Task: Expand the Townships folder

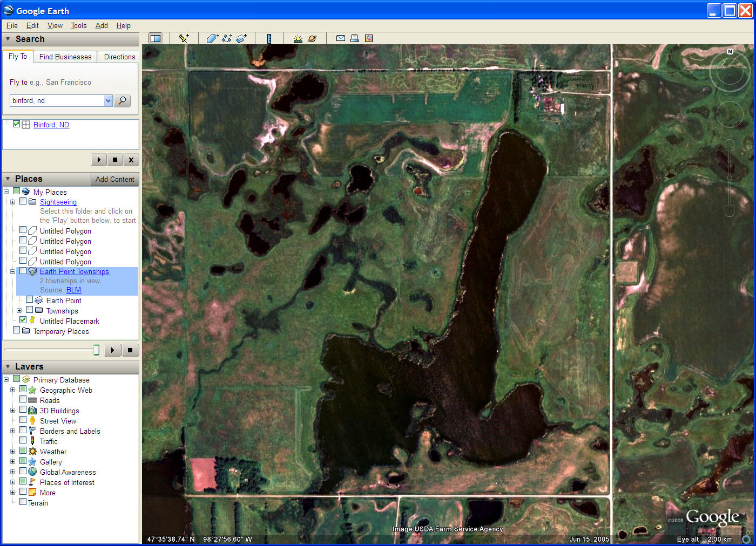Action: (x=19, y=310)
